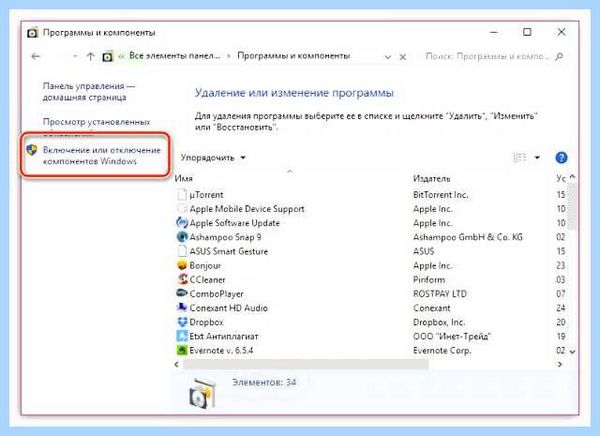Click the Apple Software Update icon
Viewport: 600px width, 436px height.
[182, 222]
